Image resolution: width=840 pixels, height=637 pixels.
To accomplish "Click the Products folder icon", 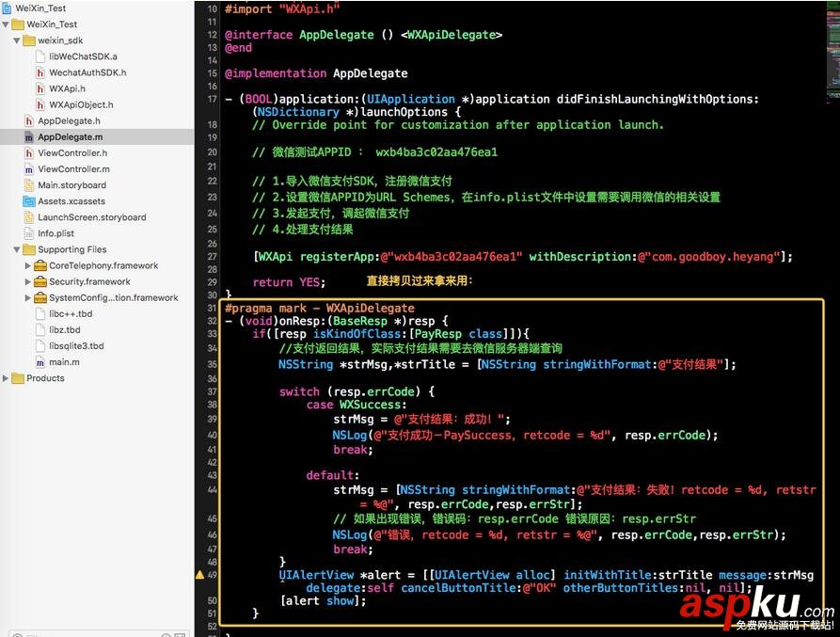I will (x=18, y=378).
